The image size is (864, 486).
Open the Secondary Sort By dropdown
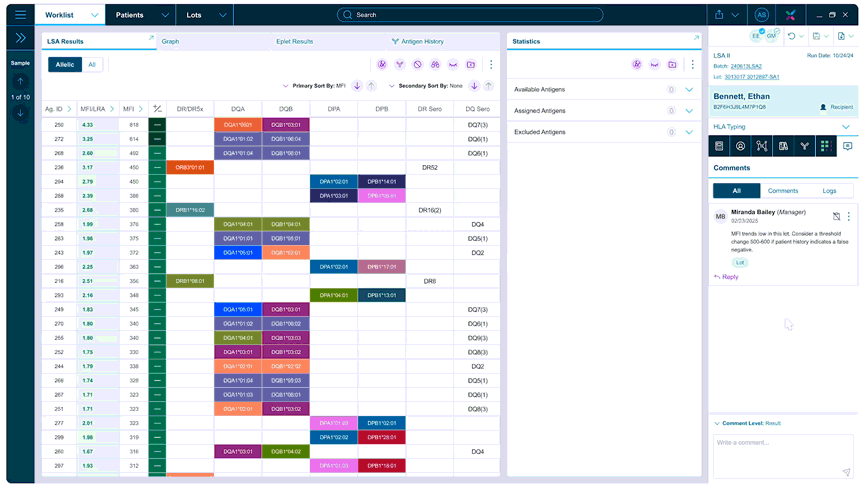[392, 86]
